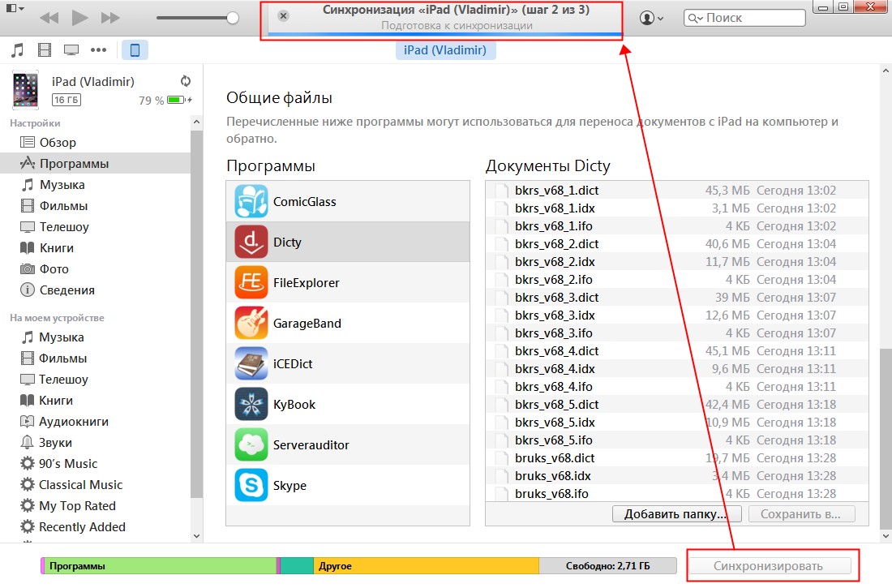The image size is (892, 588).
Task: Click the yellow Другое storage segment
Action: (426, 566)
